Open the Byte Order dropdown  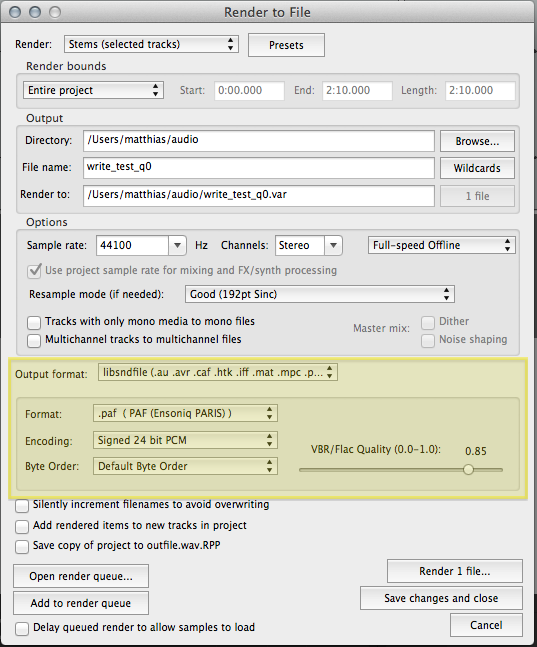point(185,466)
